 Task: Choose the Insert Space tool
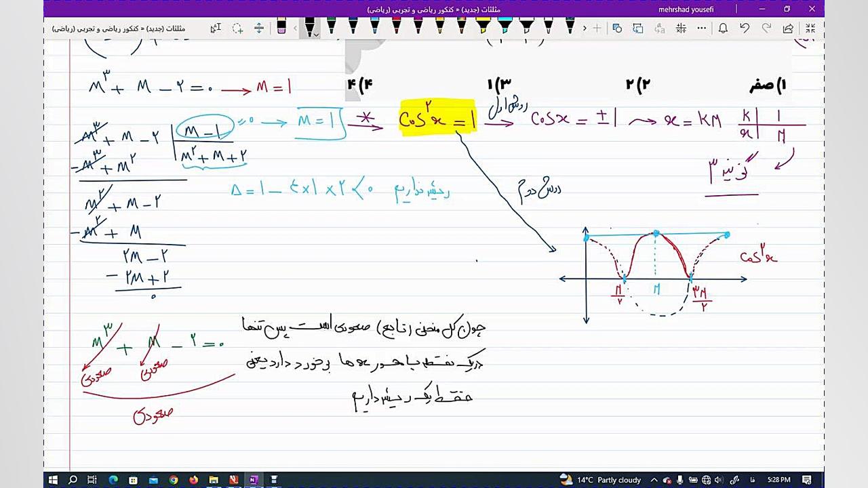pyautogui.click(x=259, y=28)
